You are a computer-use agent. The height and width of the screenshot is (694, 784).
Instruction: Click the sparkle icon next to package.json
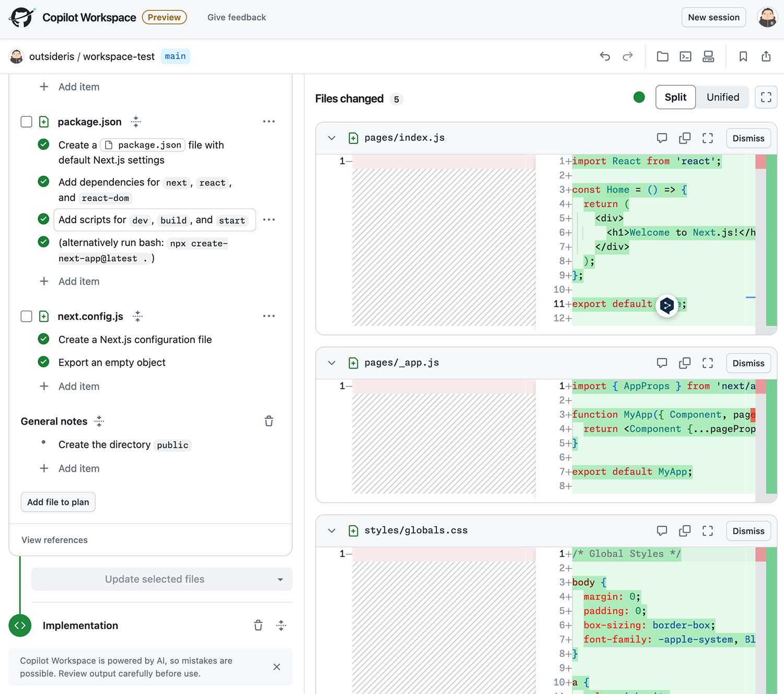click(x=136, y=122)
